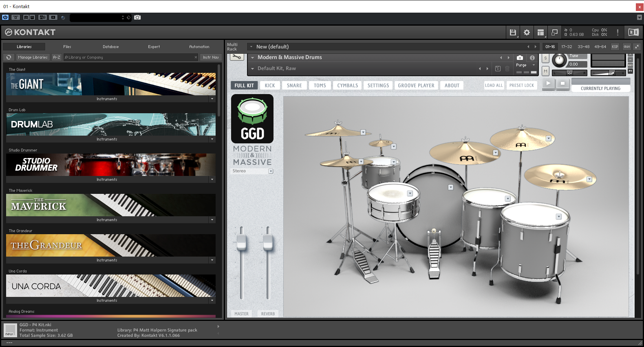Open the A/B compare settings icon
Image resolution: width=644 pixels, height=347 pixels.
point(42,18)
